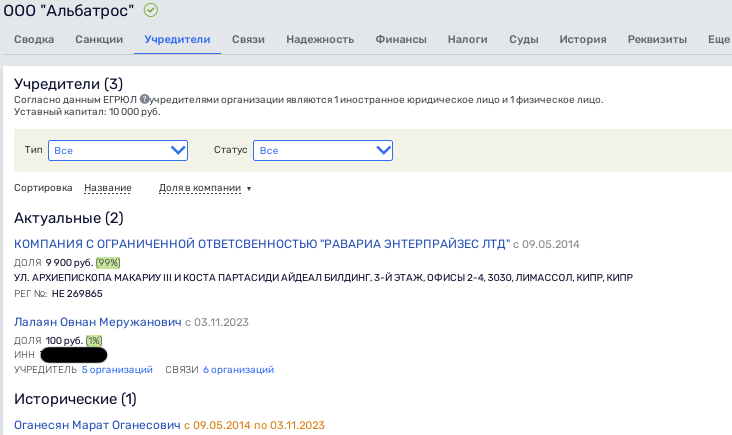
Task: Switch to the Санкции tab
Action: pos(99,40)
